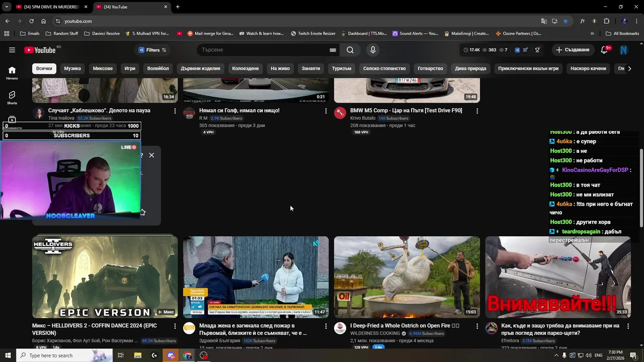Open the Chrome extensions puzzle icon
Viewport: 644px width, 362px height.
click(606, 21)
